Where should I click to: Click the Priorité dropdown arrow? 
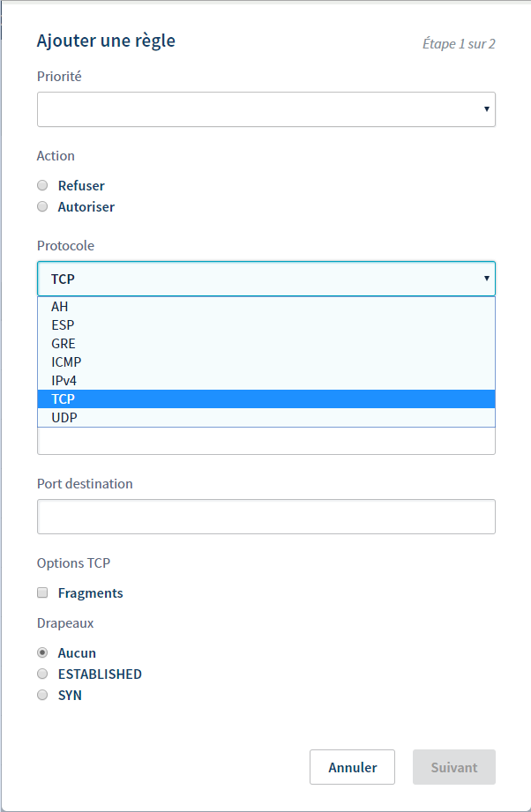[x=486, y=108]
